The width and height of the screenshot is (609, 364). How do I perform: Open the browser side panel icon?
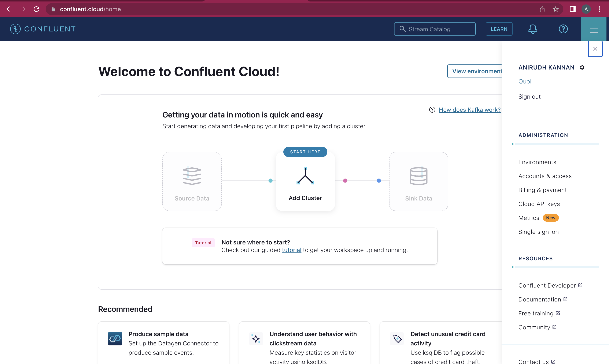coord(572,9)
